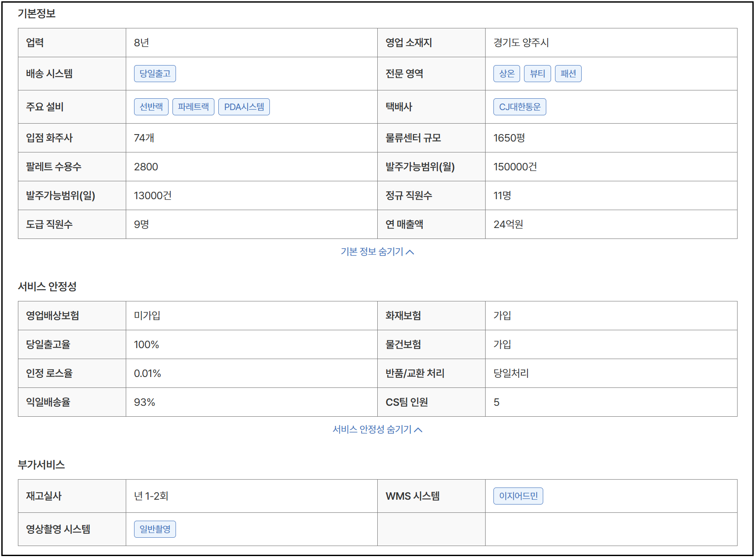Viewport: 755px width, 560px height.
Task: Click the 배송 시스템 label
Action: (x=49, y=73)
